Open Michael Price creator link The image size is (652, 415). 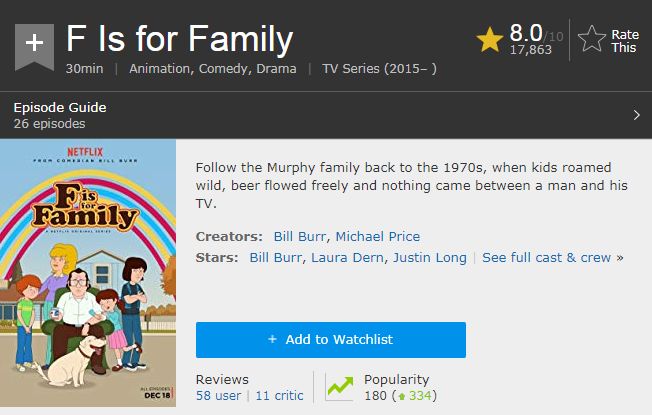(378, 237)
